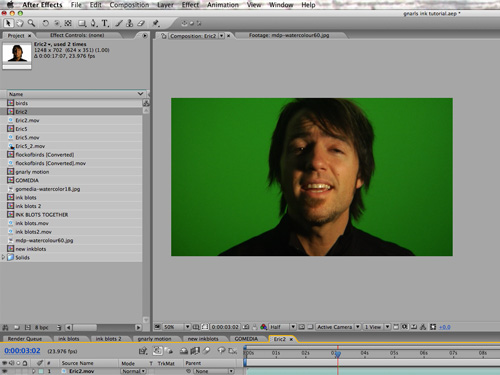Click the +0.0 exposure value

(x=445, y=327)
